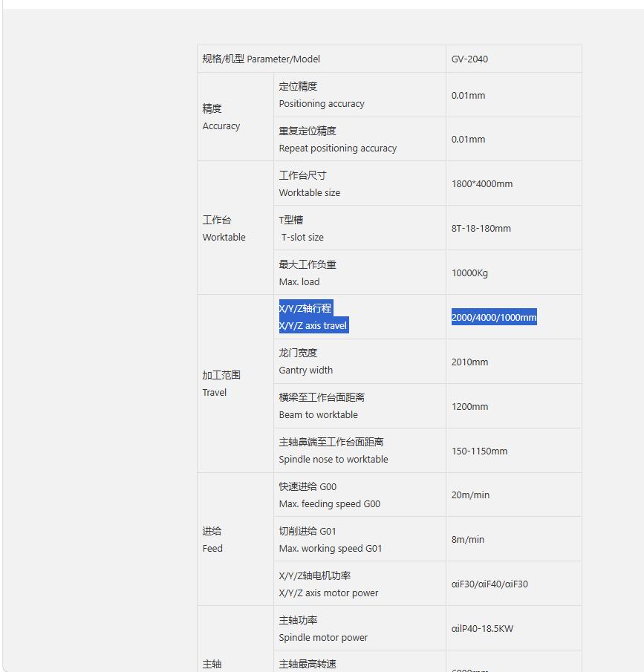The width and height of the screenshot is (644, 672).
Task: Click highlighted X/Y/Z axis travel text
Action: [x=313, y=326]
